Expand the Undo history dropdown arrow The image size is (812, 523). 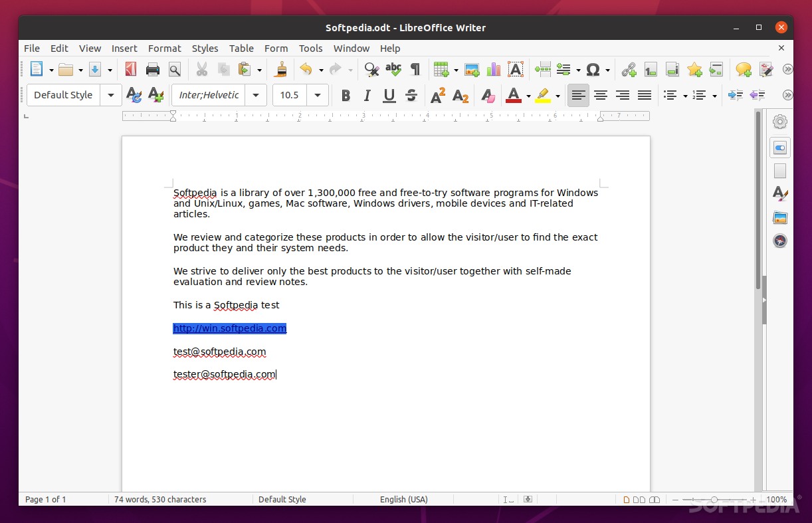[x=321, y=70]
